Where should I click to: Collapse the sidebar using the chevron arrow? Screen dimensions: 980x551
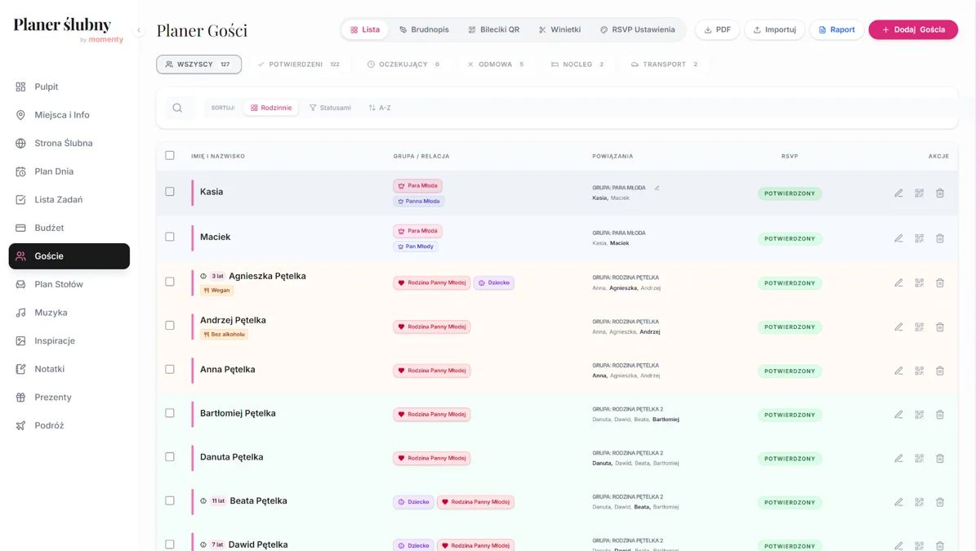coord(139,30)
